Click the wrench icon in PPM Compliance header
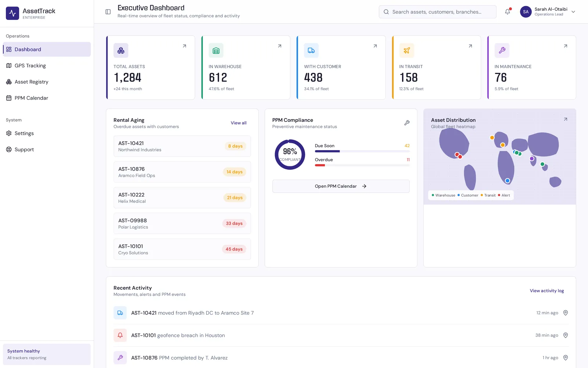588x368 pixels. 407,123
